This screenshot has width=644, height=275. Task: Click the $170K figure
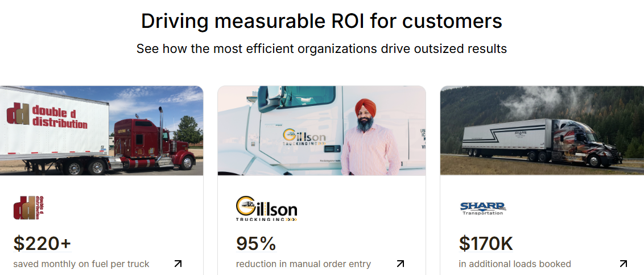coord(486,244)
